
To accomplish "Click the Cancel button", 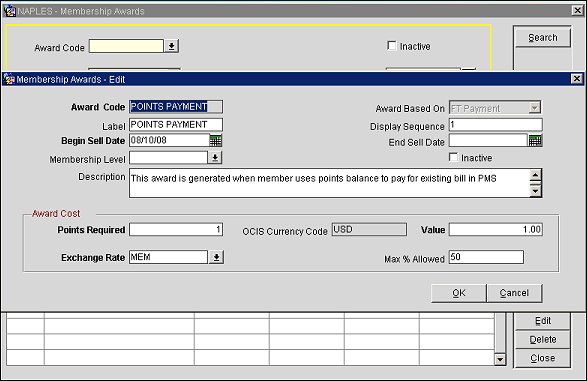I will (514, 293).
